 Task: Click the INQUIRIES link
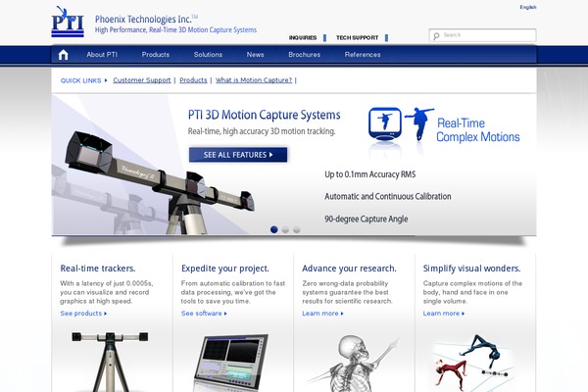[x=303, y=38]
